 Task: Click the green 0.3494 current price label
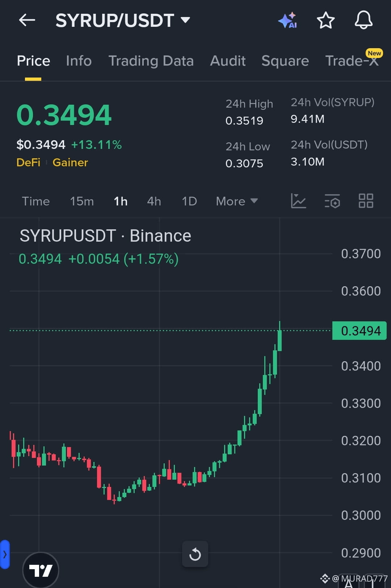pos(360,331)
